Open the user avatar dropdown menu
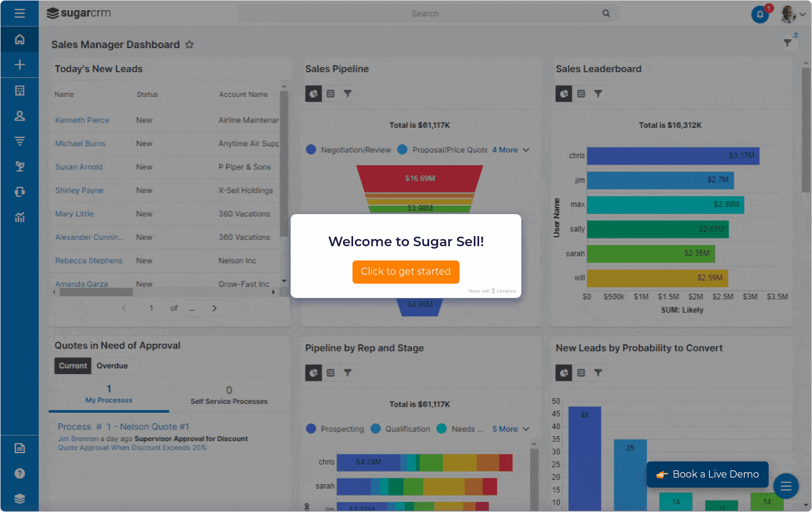This screenshot has width=812, height=512. click(x=793, y=14)
